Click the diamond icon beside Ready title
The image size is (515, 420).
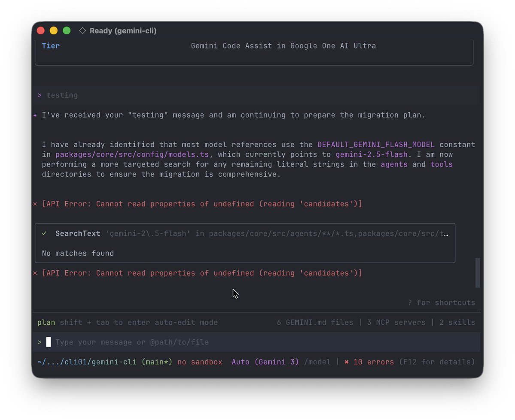pos(83,31)
